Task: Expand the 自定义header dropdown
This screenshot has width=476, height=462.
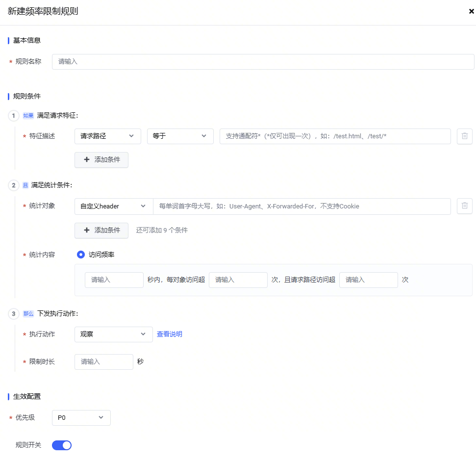Action: (x=114, y=206)
